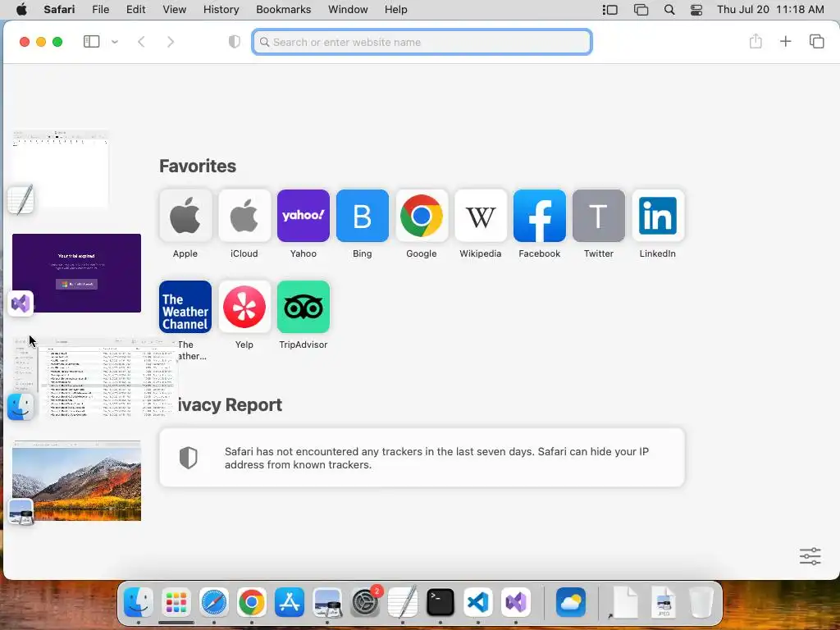Screen dimensions: 840x630
Task: Switch to the TextEdit window thumbnail in Stage Manager
Action: click(60, 168)
